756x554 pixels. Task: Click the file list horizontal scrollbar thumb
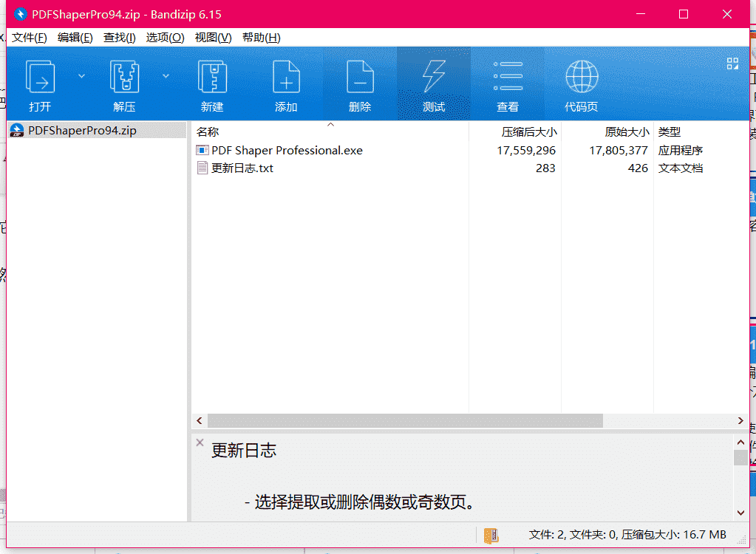tap(405, 421)
